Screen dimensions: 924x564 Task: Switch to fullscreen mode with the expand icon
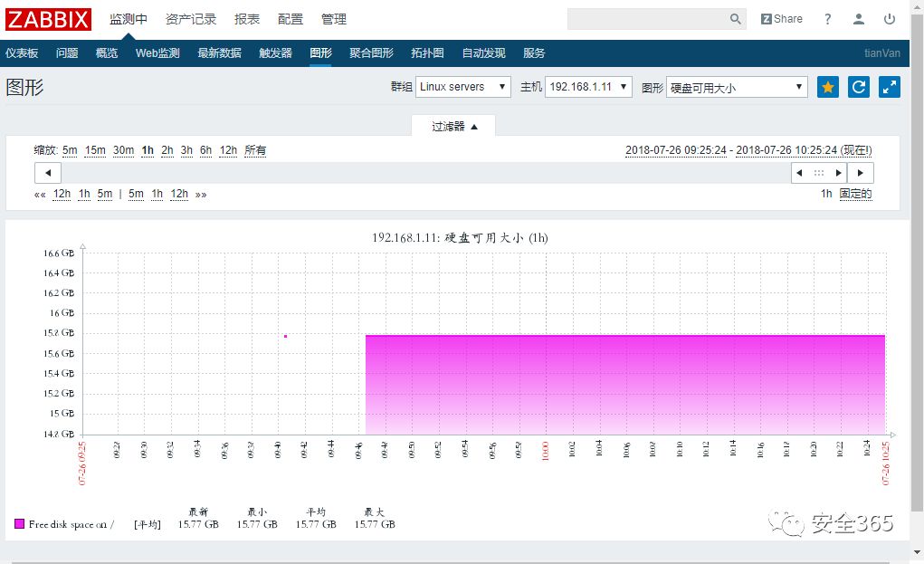890,87
